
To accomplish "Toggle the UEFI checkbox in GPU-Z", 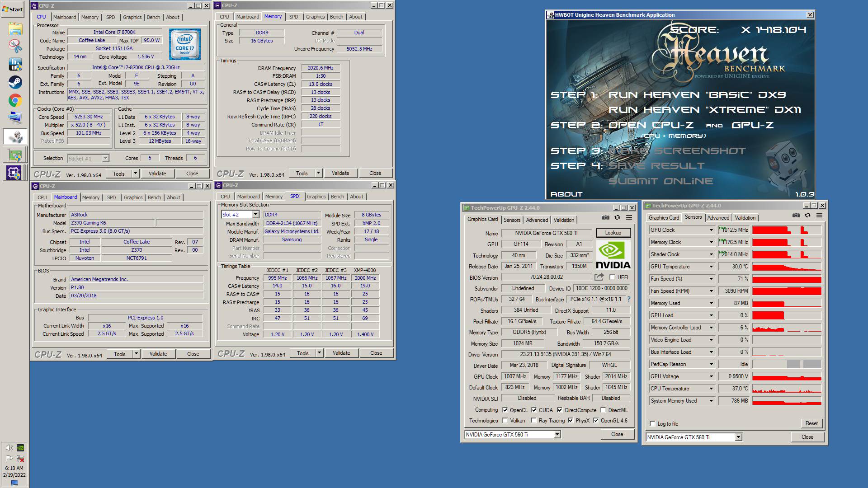I will click(x=612, y=277).
